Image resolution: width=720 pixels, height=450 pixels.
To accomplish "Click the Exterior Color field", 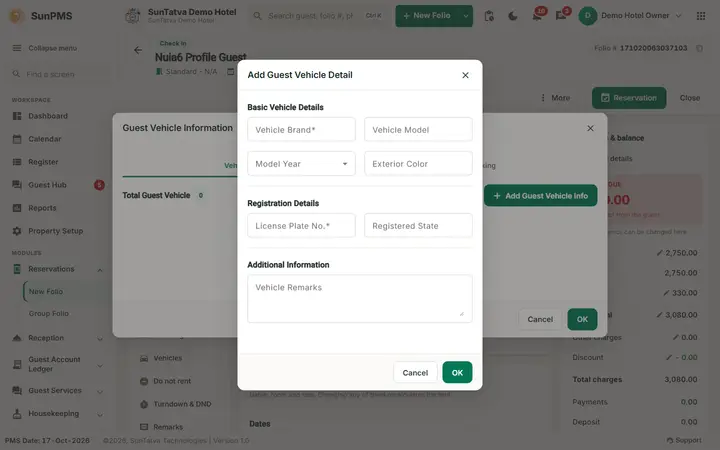I will tap(418, 163).
